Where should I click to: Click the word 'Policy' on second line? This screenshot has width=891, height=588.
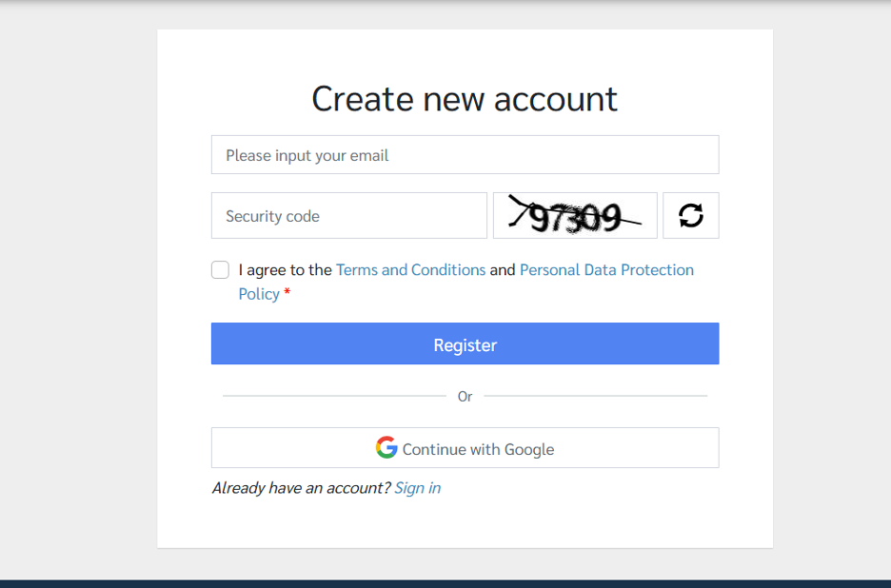click(x=259, y=294)
